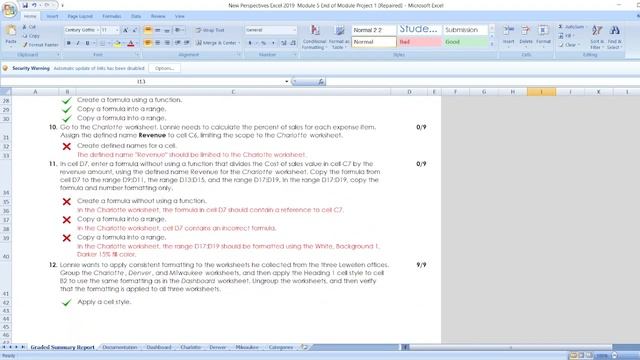The height and width of the screenshot is (360, 640).
Task: Open the Office button menu
Action: pos(9,10)
